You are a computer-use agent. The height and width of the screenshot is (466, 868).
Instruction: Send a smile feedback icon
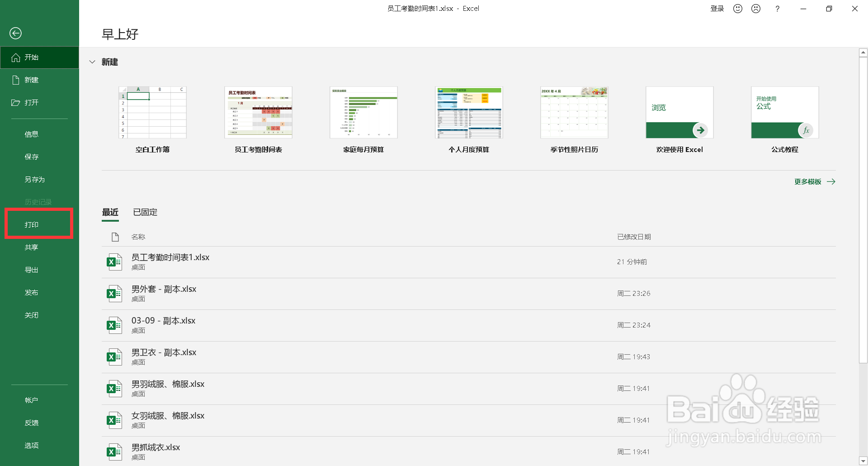pos(738,9)
